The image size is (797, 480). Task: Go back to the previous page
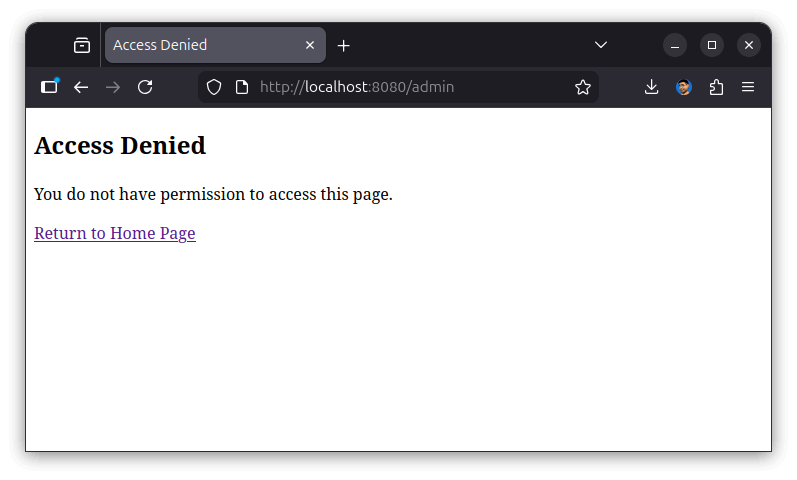click(81, 87)
